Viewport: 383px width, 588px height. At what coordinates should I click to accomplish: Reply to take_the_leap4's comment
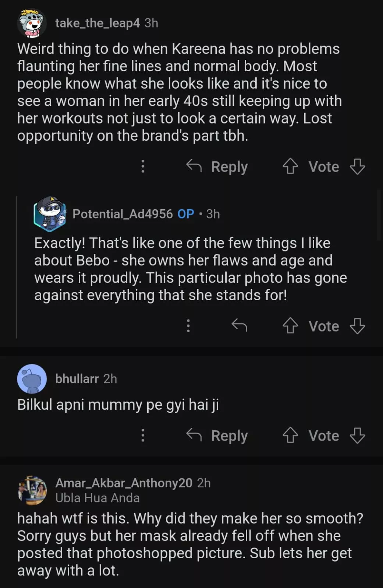[x=217, y=166]
